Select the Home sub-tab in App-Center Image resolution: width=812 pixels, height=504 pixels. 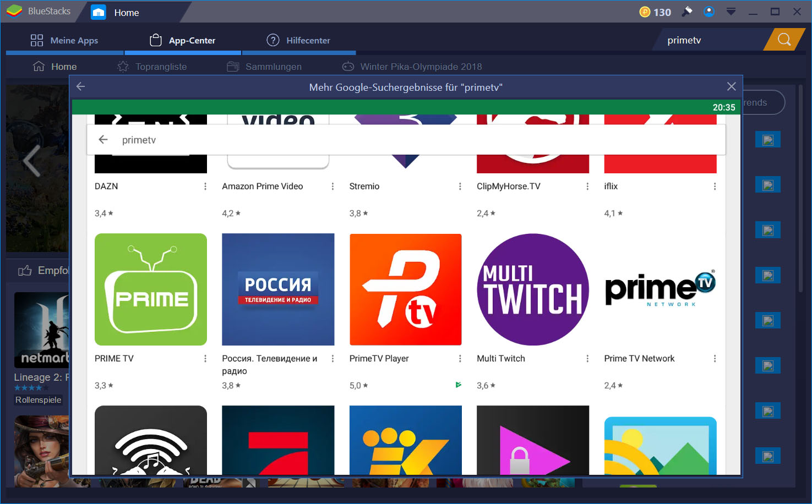click(55, 67)
